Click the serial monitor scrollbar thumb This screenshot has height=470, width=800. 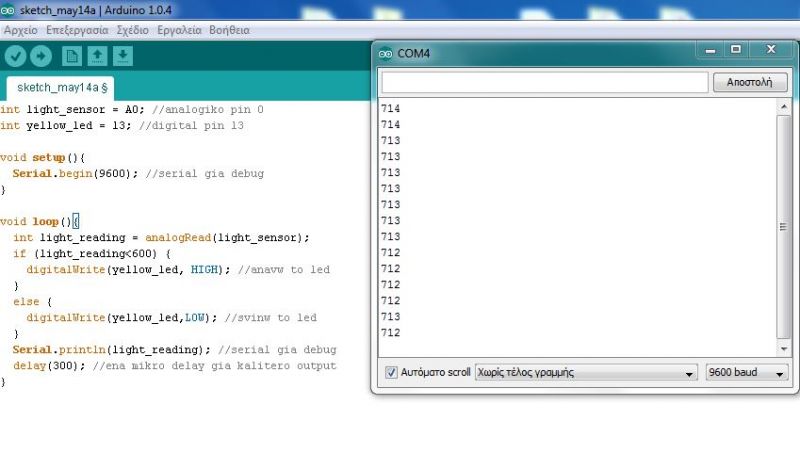click(784, 227)
